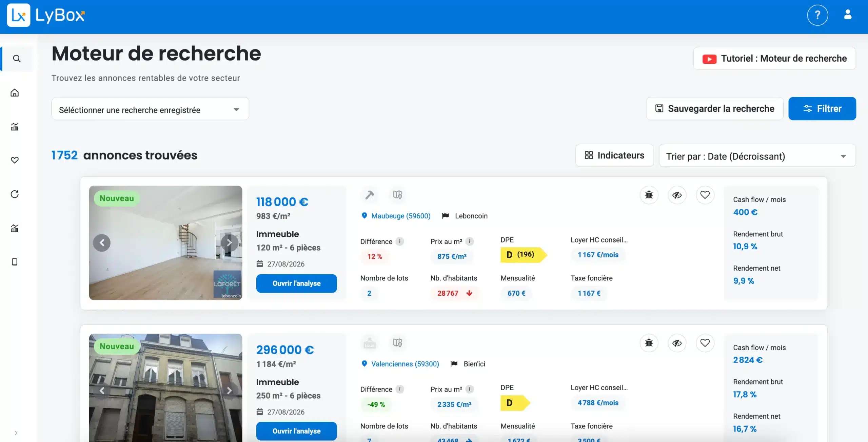Click the 1 167 €/mois recommended rent value

tap(598, 255)
